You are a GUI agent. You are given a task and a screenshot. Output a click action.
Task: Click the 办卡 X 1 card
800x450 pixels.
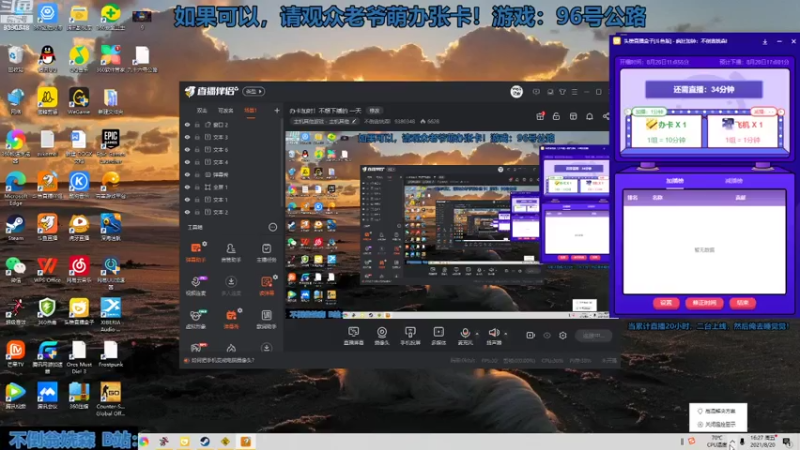(x=666, y=131)
